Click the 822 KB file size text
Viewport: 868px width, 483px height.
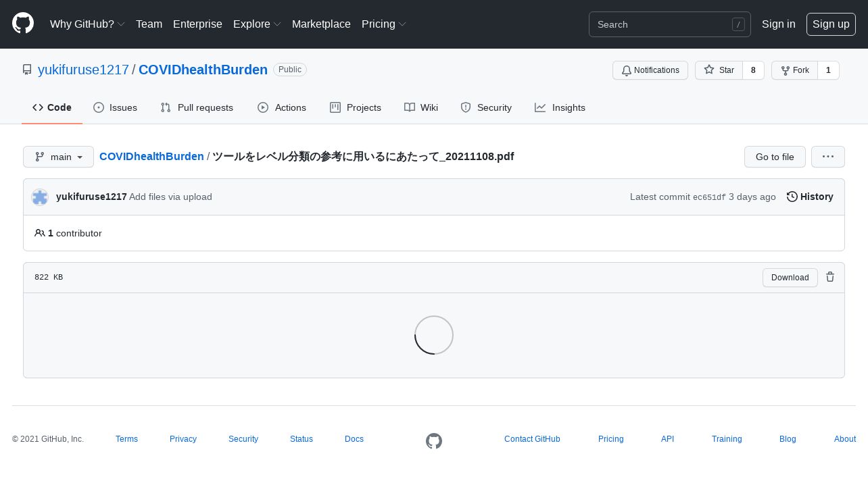[49, 278]
